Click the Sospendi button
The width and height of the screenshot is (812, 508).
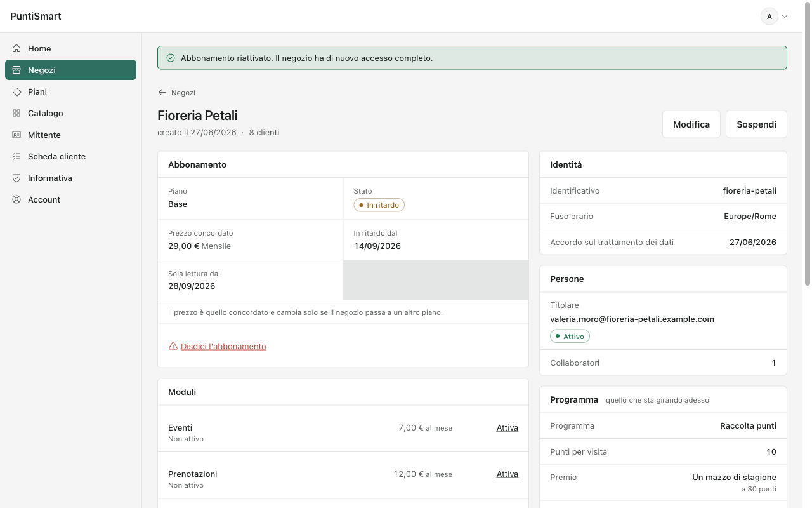756,124
